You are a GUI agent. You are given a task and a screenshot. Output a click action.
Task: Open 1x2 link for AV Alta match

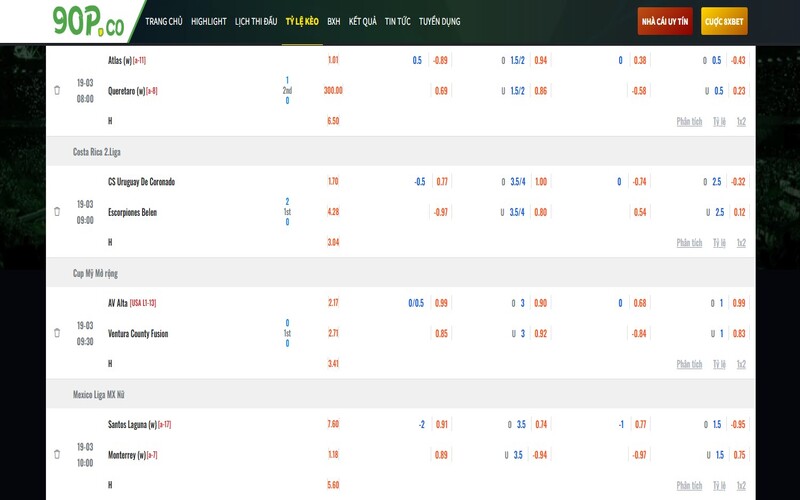741,364
